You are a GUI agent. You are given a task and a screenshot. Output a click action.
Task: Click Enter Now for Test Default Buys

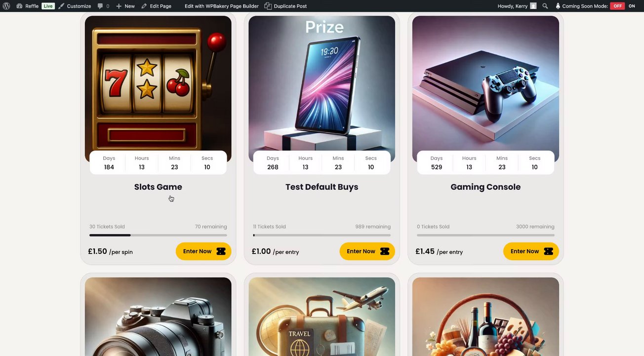pyautogui.click(x=367, y=251)
